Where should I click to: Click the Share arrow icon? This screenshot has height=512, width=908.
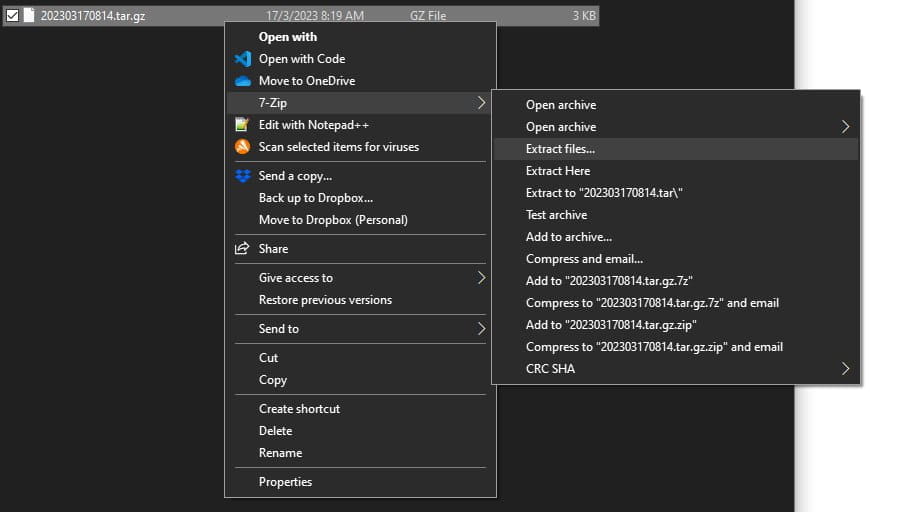242,248
